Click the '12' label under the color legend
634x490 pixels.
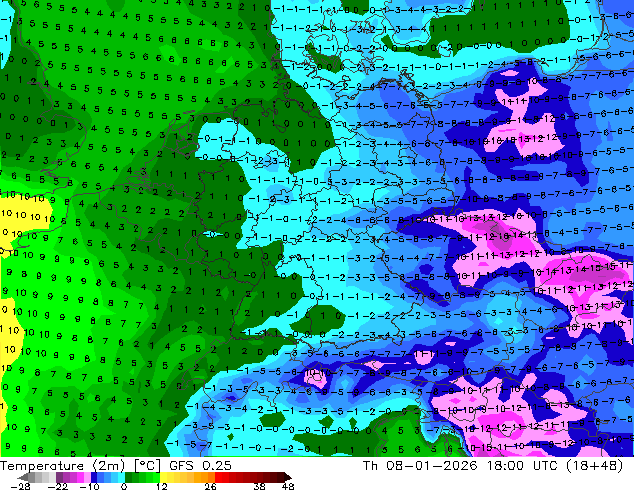click(x=162, y=486)
